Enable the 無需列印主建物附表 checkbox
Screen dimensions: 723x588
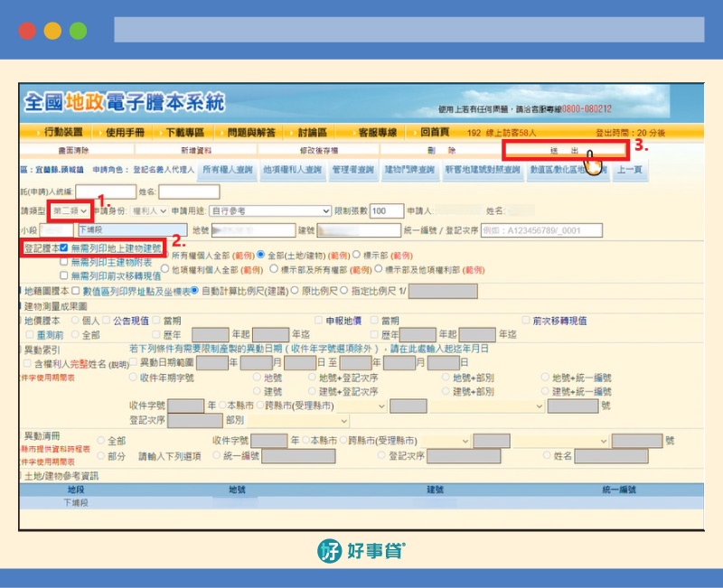[x=64, y=261]
